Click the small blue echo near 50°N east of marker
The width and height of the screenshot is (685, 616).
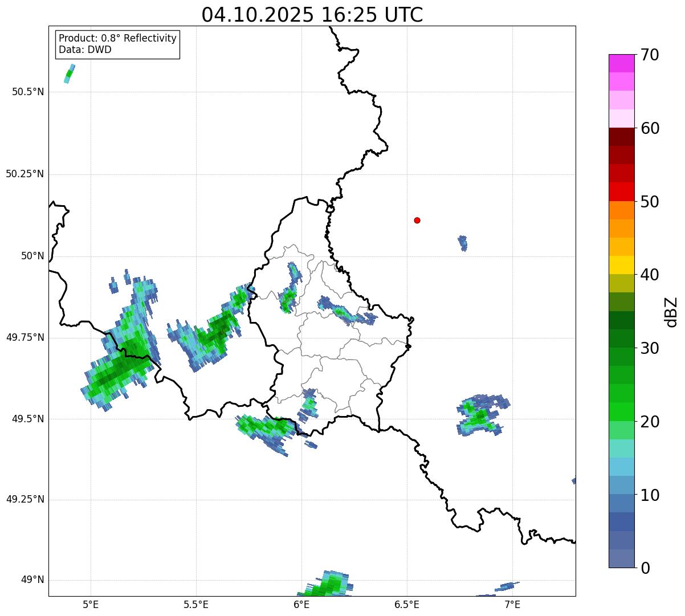click(x=463, y=243)
